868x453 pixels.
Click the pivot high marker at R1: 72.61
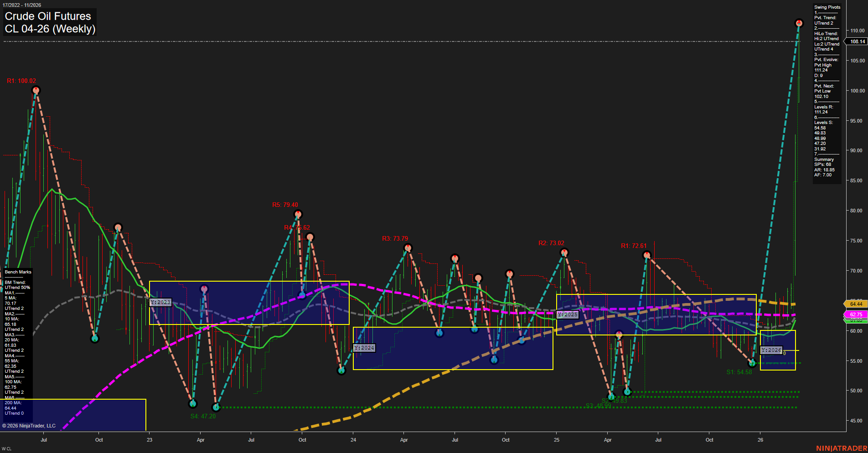(646, 254)
